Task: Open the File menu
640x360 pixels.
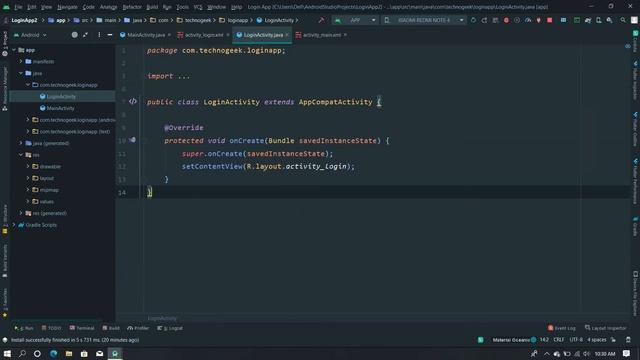Action: 18,7
